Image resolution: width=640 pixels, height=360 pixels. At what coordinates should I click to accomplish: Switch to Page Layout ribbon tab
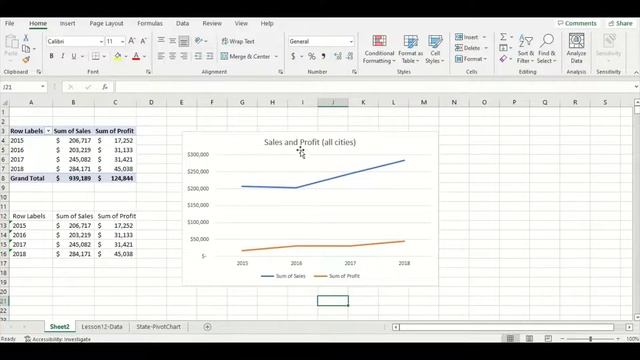click(x=107, y=23)
